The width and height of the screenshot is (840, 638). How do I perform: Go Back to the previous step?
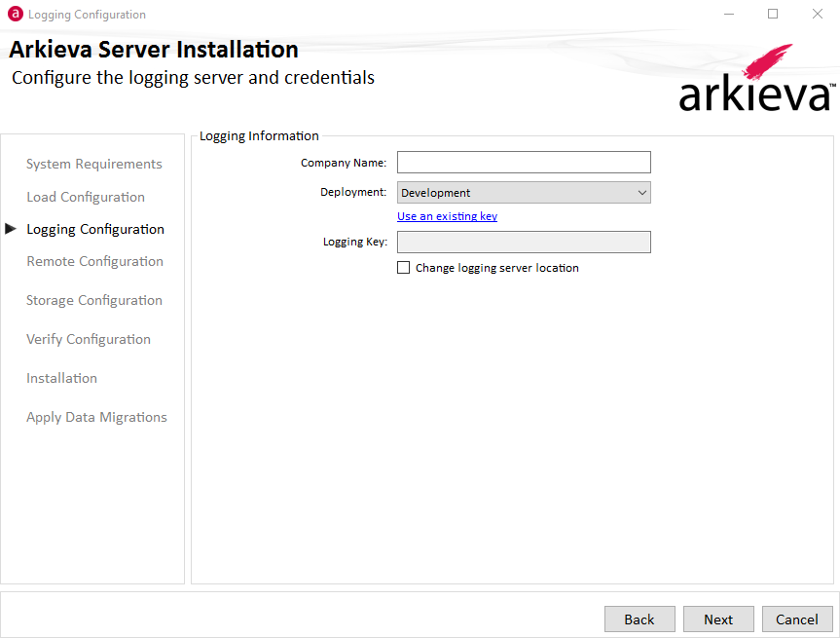coord(639,619)
